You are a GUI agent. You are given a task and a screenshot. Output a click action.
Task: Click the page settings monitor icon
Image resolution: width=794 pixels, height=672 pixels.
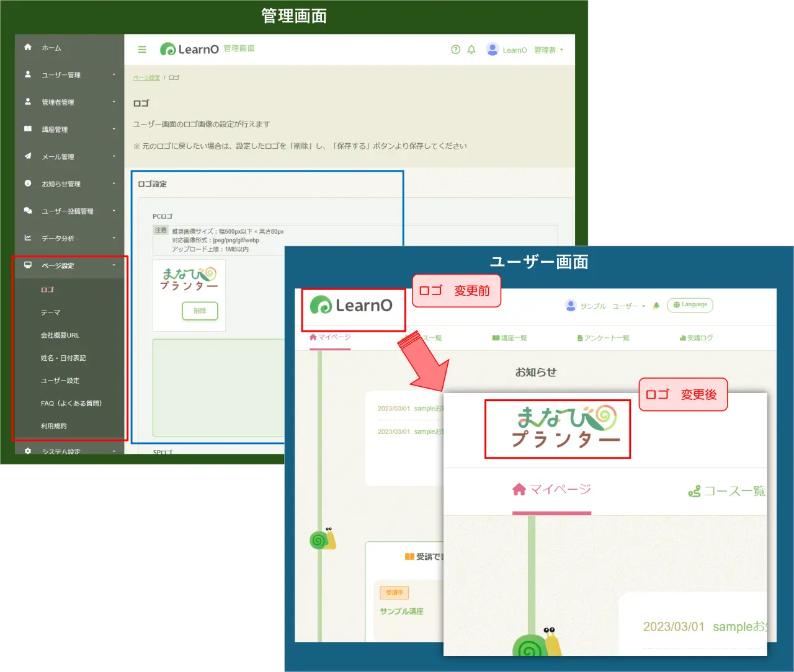pyautogui.click(x=28, y=265)
